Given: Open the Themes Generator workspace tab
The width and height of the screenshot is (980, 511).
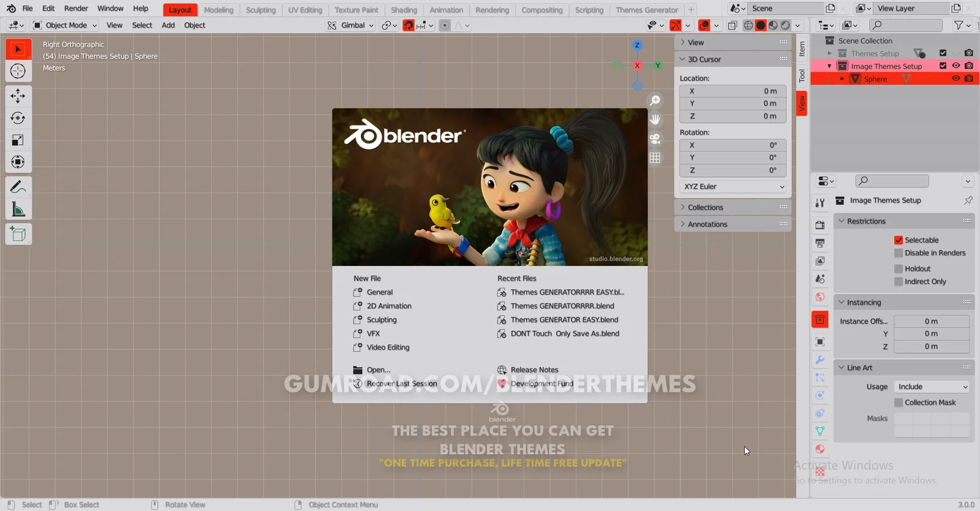Looking at the screenshot, I should pos(647,10).
